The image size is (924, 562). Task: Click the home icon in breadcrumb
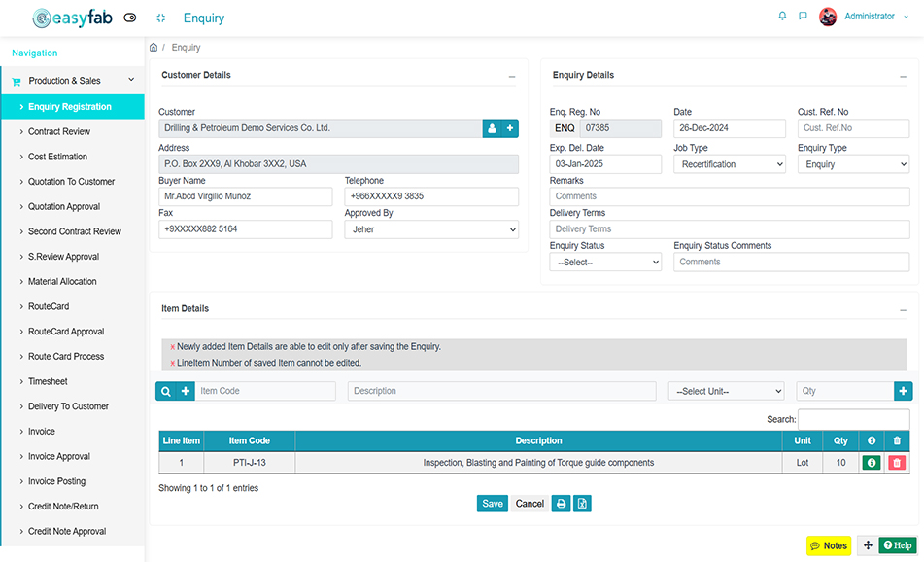coord(154,48)
